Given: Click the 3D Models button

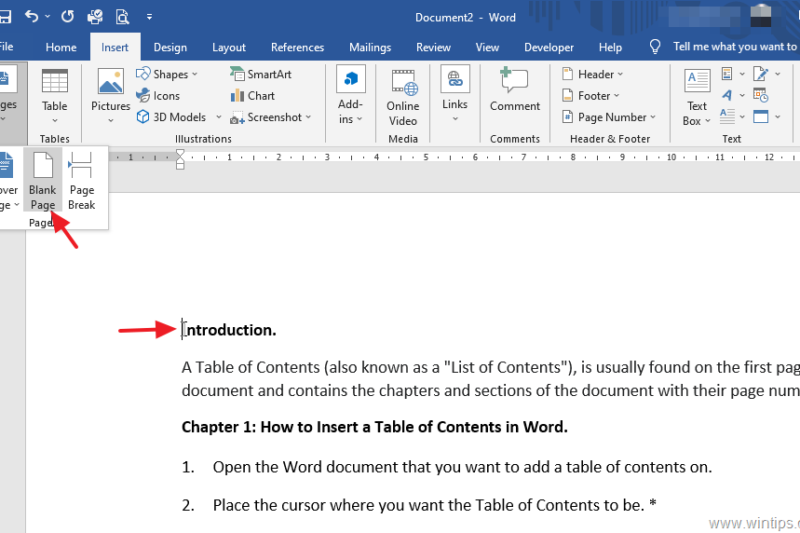Looking at the screenshot, I should tap(171, 117).
